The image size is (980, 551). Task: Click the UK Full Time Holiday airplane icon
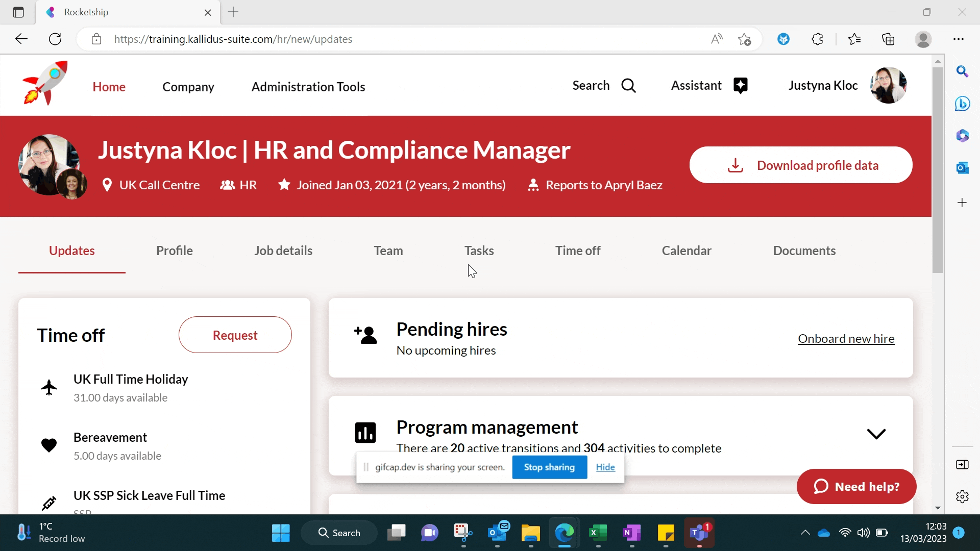[49, 388]
